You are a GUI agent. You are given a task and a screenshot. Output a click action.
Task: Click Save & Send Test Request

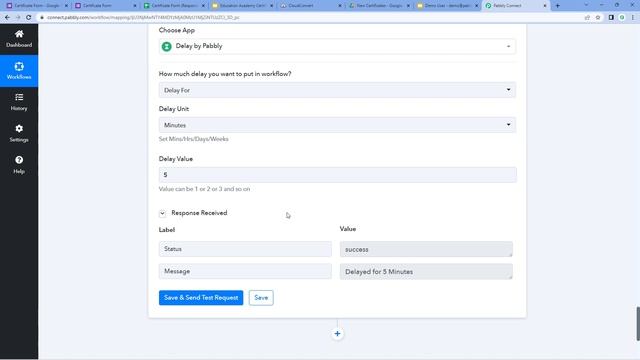coord(201,298)
